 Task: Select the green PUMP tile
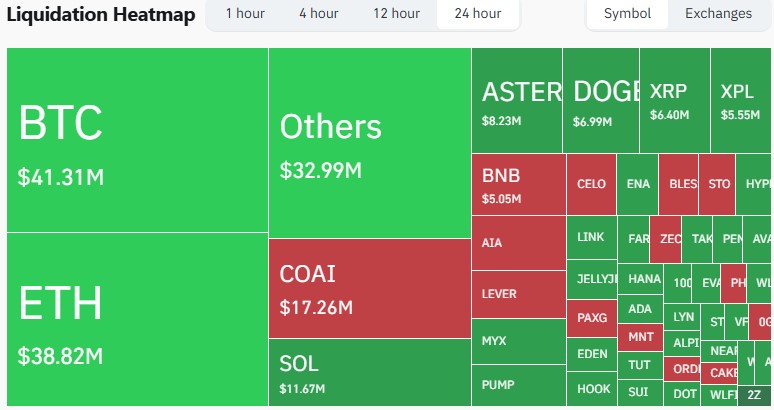pos(518,384)
